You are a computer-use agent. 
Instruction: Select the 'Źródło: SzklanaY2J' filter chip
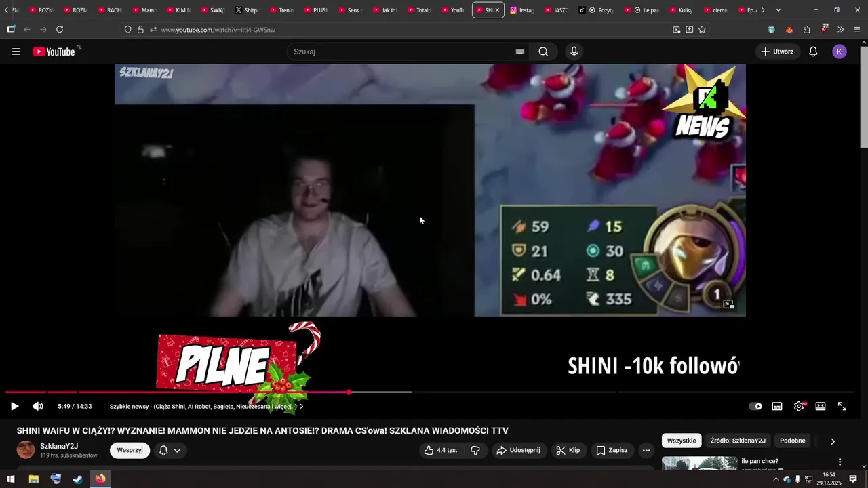tap(738, 441)
